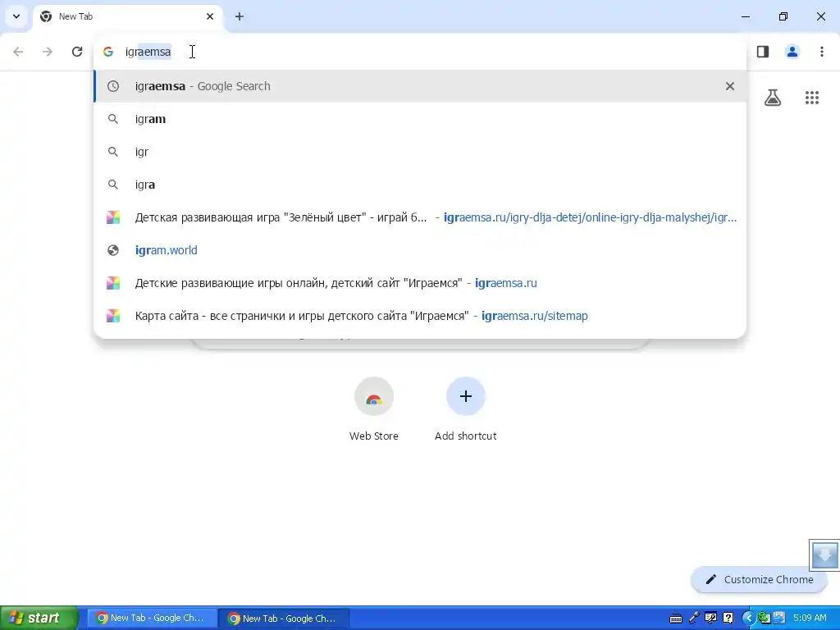Click the favicon beside Детские развивающие игры suggestion

[113, 283]
